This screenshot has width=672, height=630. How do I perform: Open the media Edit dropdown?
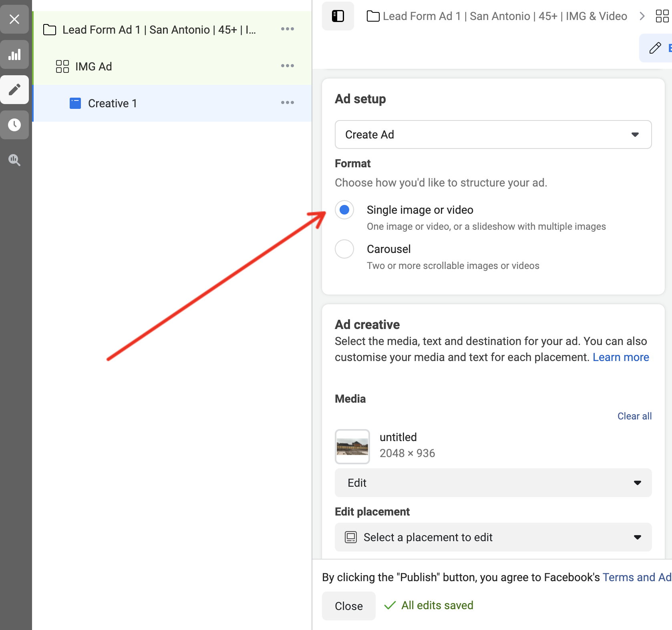(493, 483)
